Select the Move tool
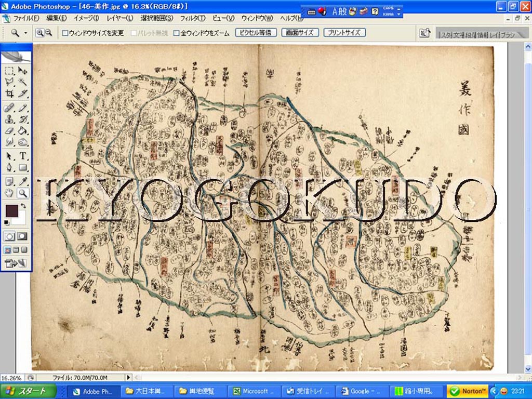The width and height of the screenshot is (532, 399). (x=23, y=71)
